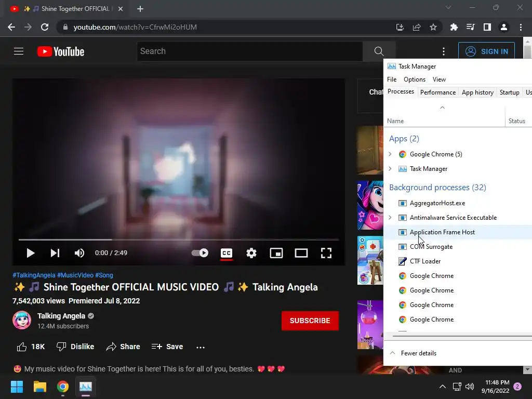Click the SIGN IN button
The height and width of the screenshot is (399, 532).
coord(486,51)
